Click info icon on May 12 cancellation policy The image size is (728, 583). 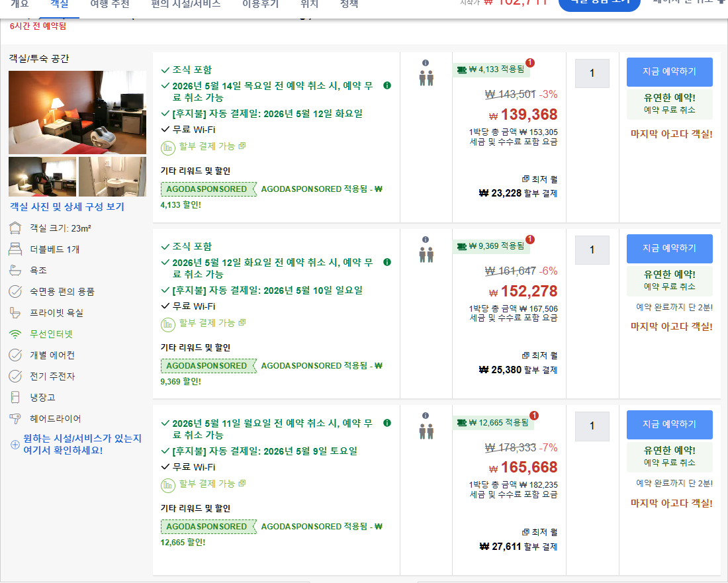coord(387,262)
